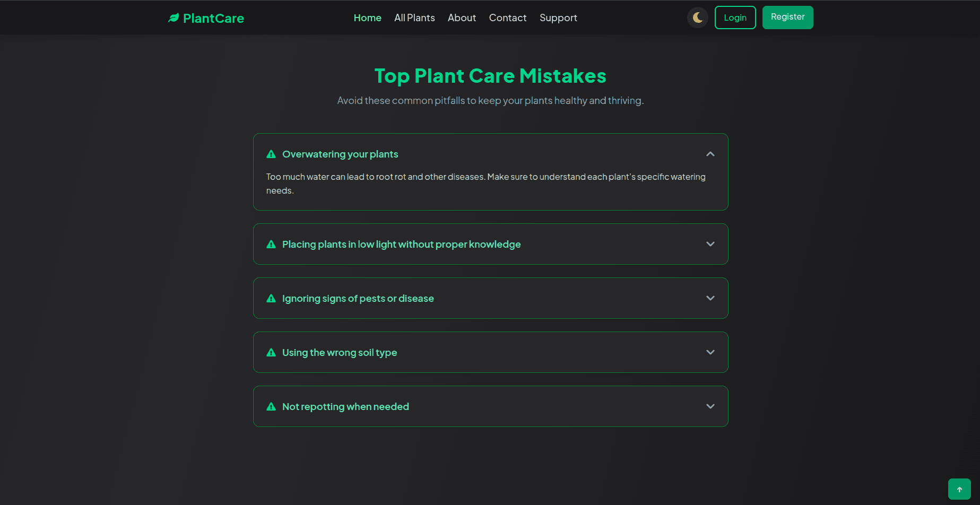Image resolution: width=980 pixels, height=505 pixels.
Task: Click the scroll-to-top arrow button
Action: coord(959,489)
